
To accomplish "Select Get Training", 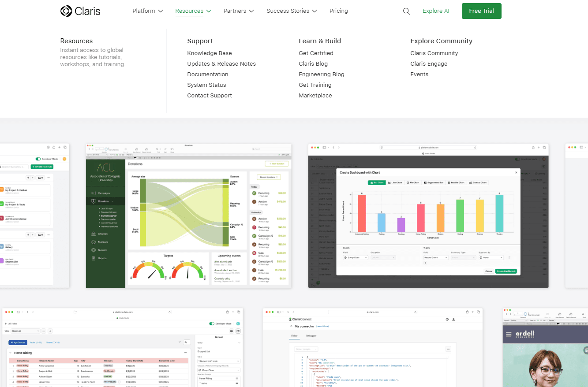I will click(x=315, y=85).
